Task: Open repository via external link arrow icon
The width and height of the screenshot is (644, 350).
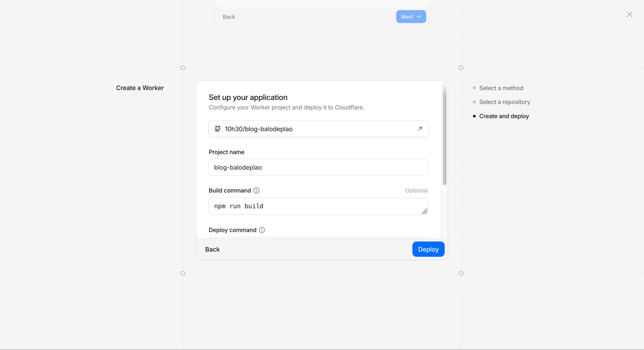Action: (420, 129)
